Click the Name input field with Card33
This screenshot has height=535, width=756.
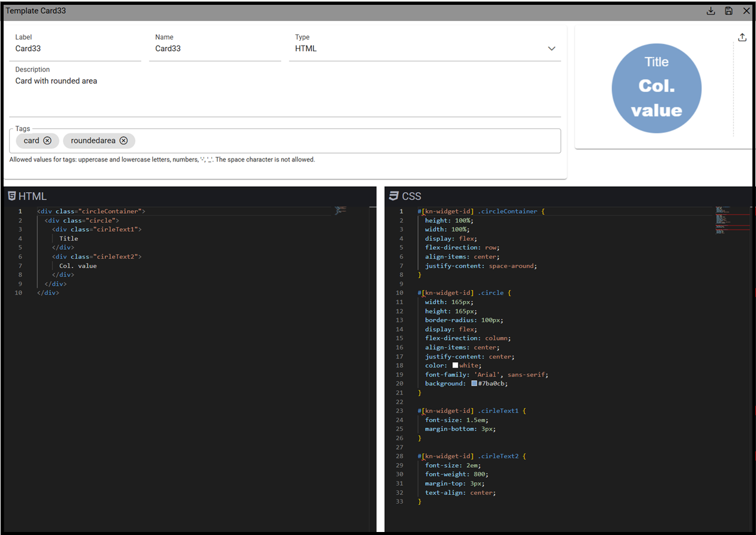coord(215,49)
